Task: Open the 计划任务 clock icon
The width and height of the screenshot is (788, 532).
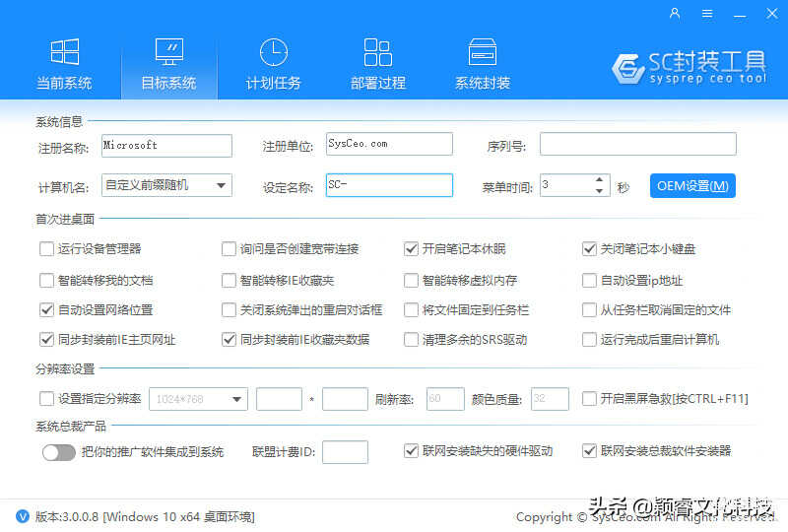Action: 273,51
